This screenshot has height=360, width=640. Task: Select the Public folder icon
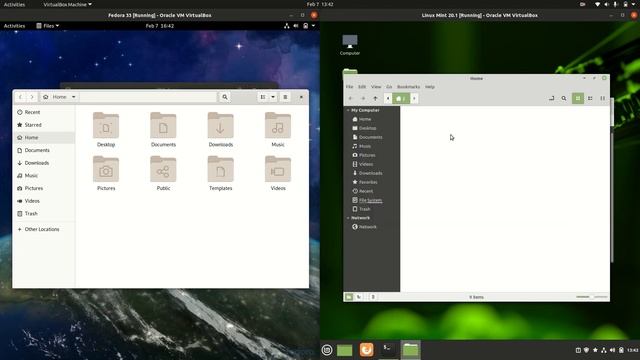pyautogui.click(x=163, y=169)
